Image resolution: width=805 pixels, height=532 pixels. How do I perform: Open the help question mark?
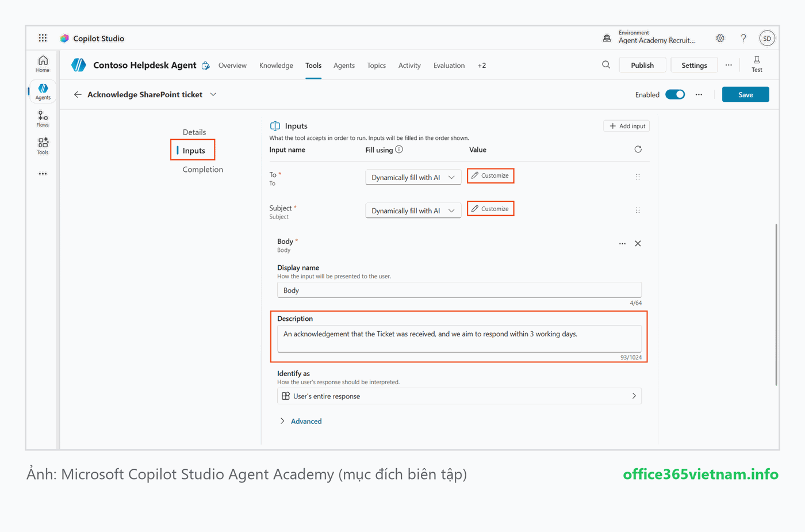743,38
